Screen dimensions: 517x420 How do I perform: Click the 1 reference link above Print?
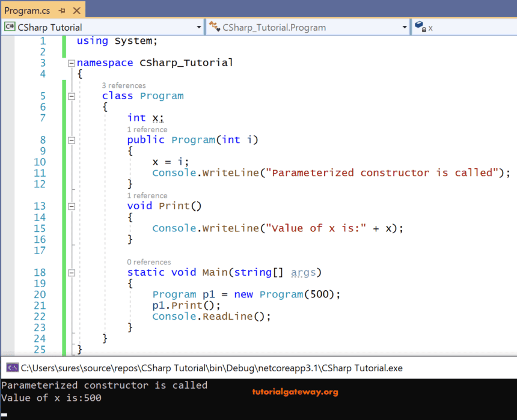tap(147, 195)
